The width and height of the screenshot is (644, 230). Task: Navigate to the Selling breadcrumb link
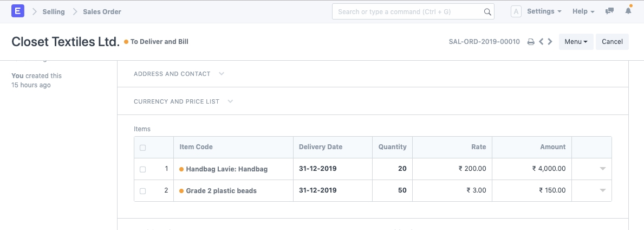coord(54,11)
